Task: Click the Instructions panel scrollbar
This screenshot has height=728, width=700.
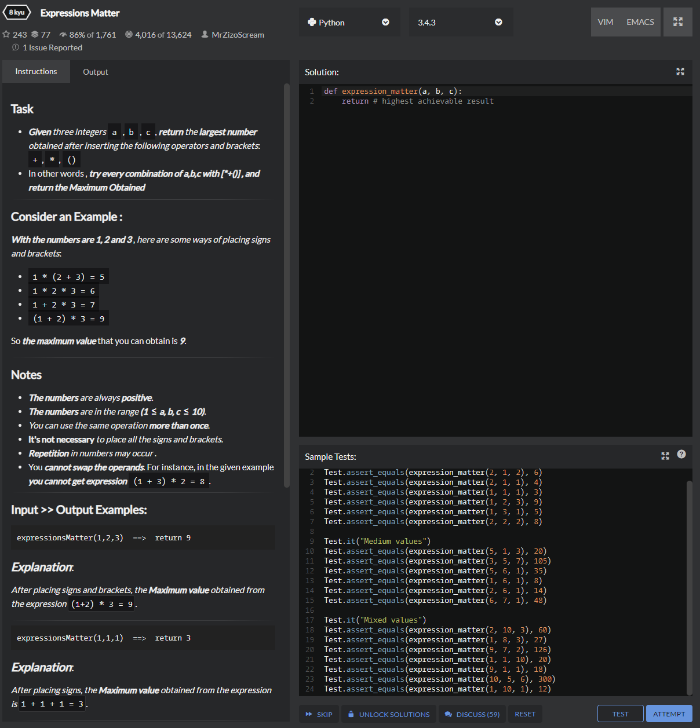Action: pyautogui.click(x=287, y=286)
